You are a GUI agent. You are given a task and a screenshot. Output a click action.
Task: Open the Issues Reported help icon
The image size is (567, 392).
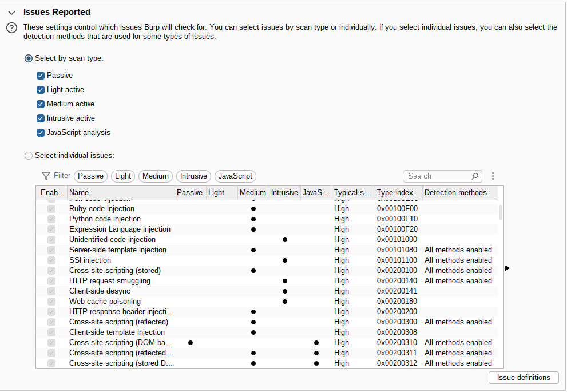point(11,27)
